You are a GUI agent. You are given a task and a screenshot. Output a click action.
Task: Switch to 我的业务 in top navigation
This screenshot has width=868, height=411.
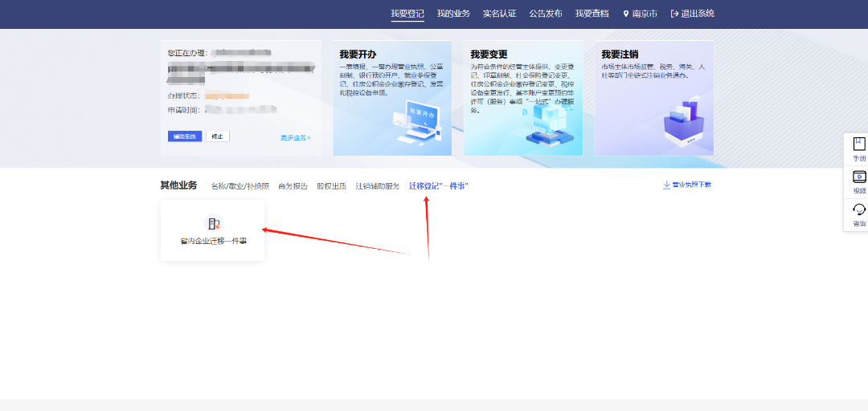tap(453, 14)
